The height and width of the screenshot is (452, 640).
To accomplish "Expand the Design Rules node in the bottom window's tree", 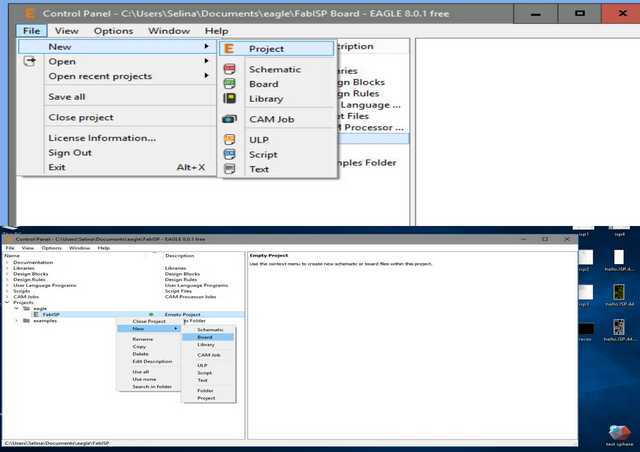I will click(x=7, y=280).
